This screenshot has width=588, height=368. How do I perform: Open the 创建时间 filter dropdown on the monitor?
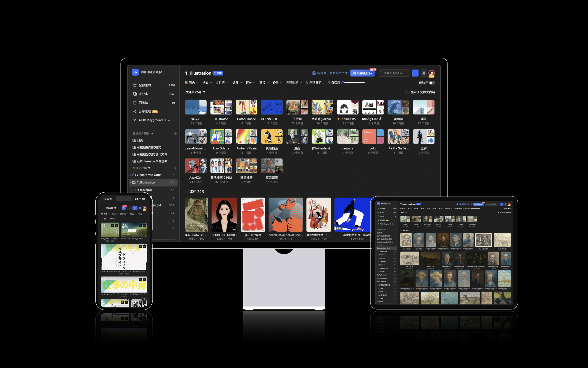[x=294, y=83]
